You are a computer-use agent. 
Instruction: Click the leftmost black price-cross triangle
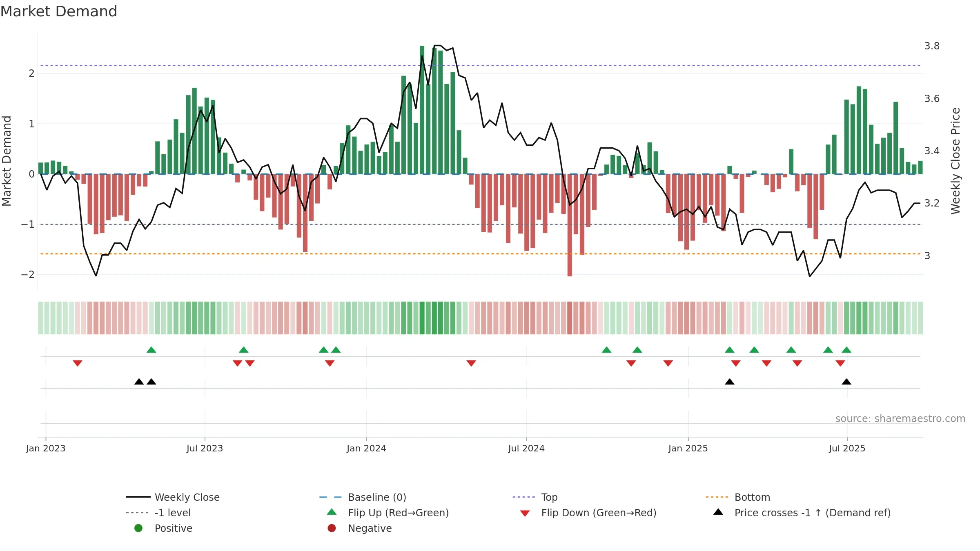click(x=139, y=382)
